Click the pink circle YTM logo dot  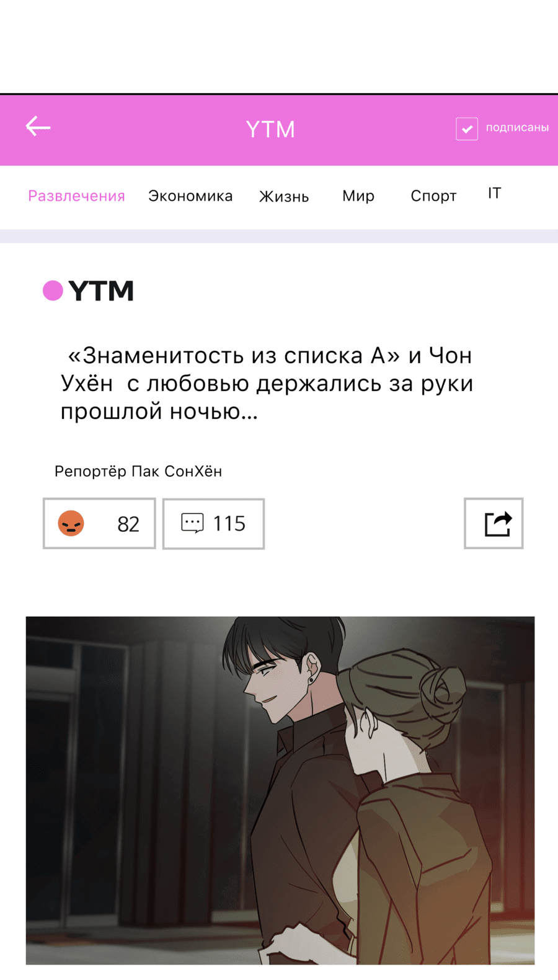click(53, 290)
